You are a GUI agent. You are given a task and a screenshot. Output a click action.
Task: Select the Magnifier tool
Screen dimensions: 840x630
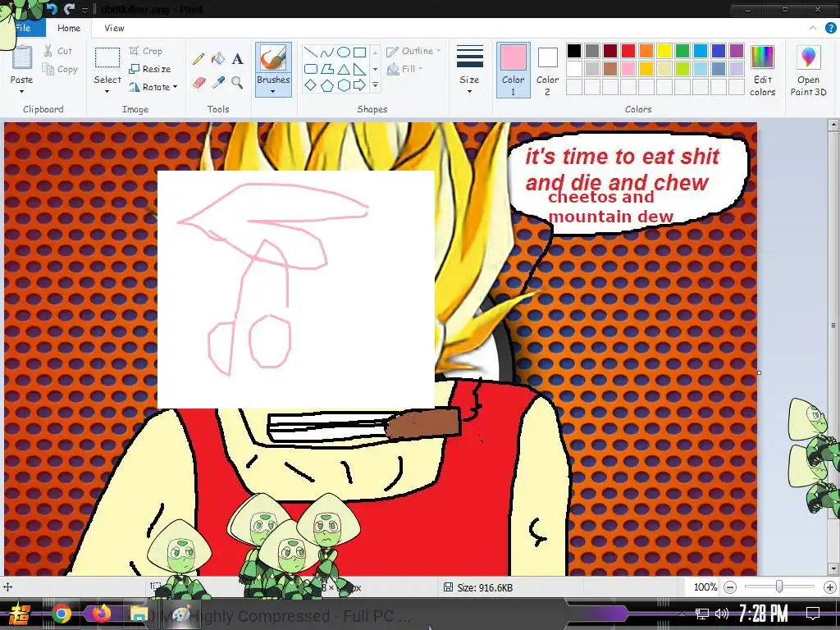click(x=237, y=83)
